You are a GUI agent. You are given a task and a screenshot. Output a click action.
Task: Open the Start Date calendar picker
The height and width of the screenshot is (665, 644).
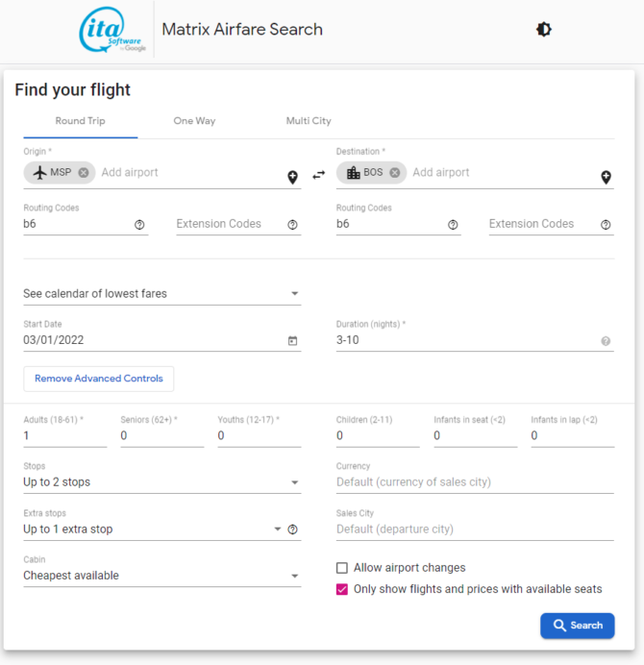point(293,340)
